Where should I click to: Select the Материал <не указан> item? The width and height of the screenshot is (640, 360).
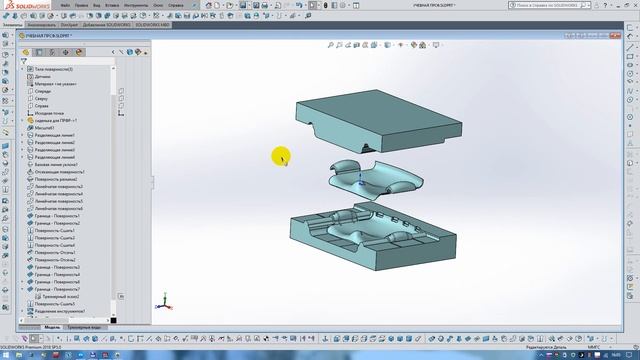55,84
